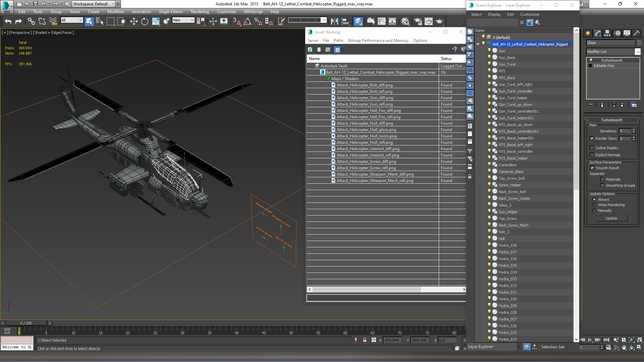Choose the Select and Rotate tool
This screenshot has width=644, height=362.
pyautogui.click(x=145, y=21)
